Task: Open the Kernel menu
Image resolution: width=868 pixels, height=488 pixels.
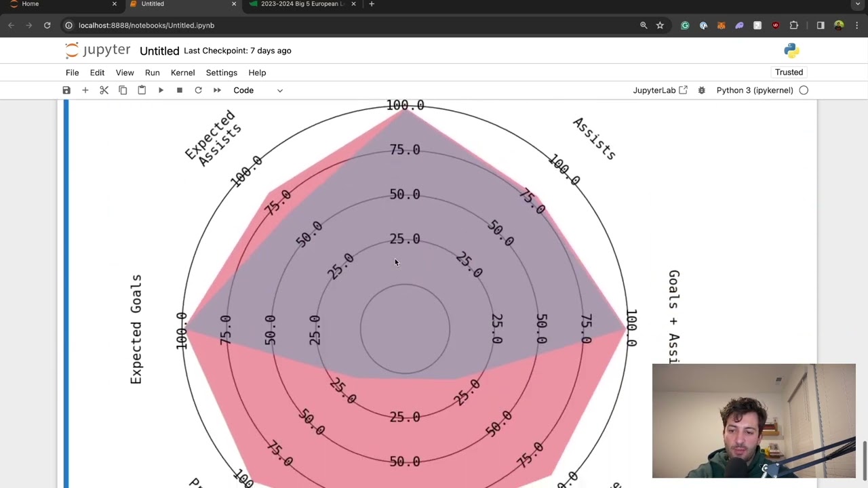Action: (x=182, y=73)
